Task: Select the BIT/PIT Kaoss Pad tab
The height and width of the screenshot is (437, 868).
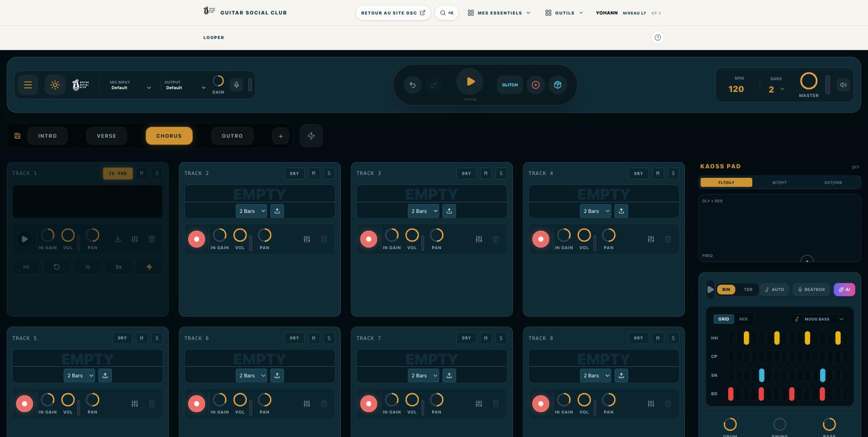Action: pyautogui.click(x=779, y=182)
